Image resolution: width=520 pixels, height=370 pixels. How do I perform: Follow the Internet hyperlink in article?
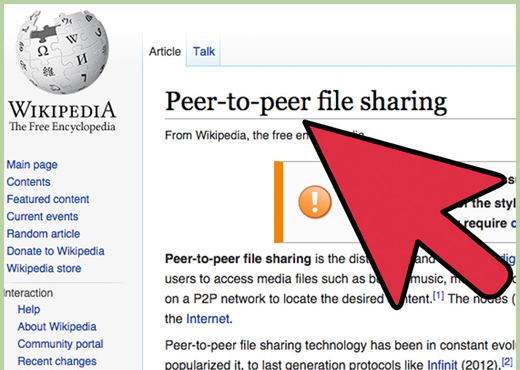click(208, 319)
